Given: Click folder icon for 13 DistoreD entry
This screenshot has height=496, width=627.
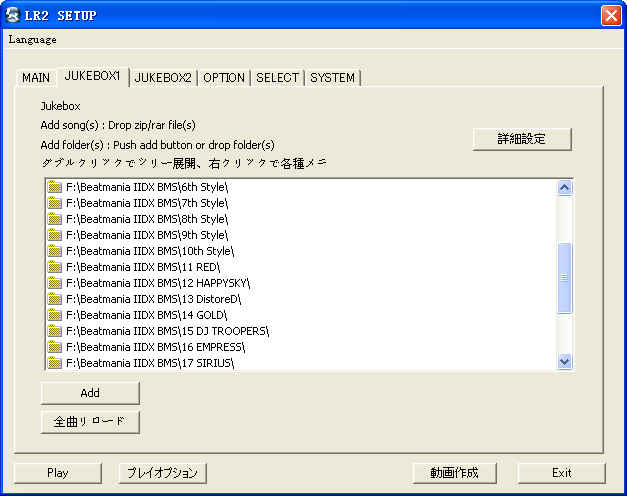Looking at the screenshot, I should pyautogui.click(x=54, y=299).
